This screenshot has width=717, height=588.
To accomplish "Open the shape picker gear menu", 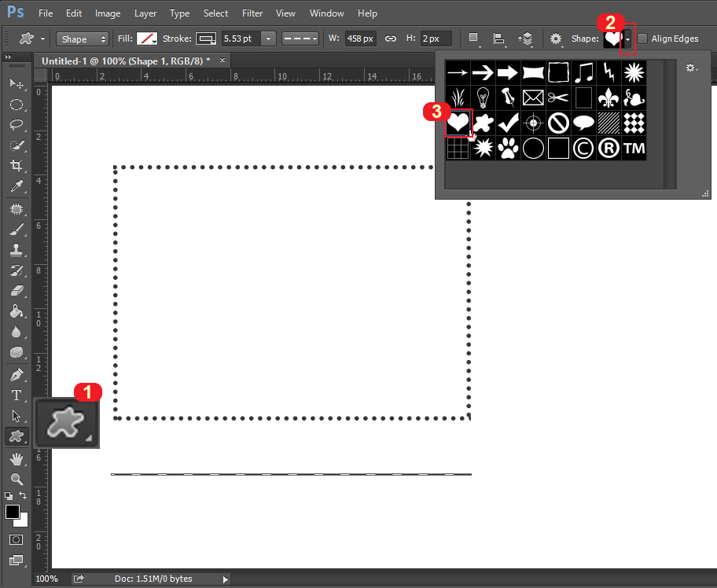I will [x=691, y=68].
